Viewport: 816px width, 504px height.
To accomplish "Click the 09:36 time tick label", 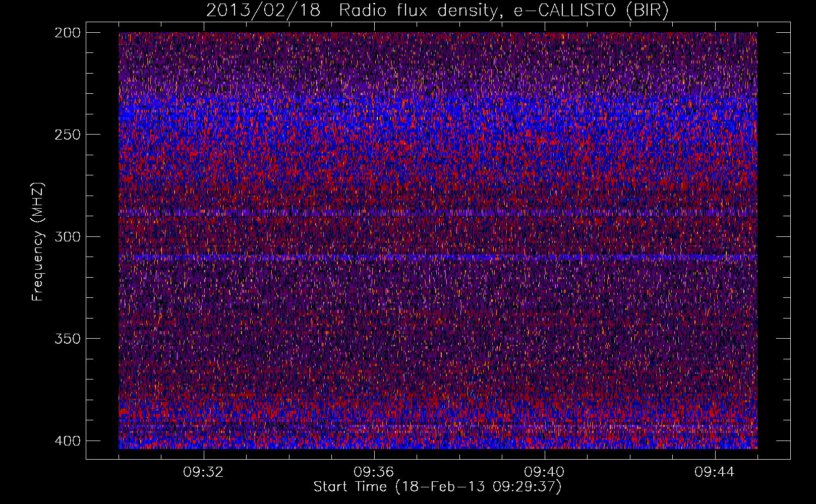I will tap(374, 472).
